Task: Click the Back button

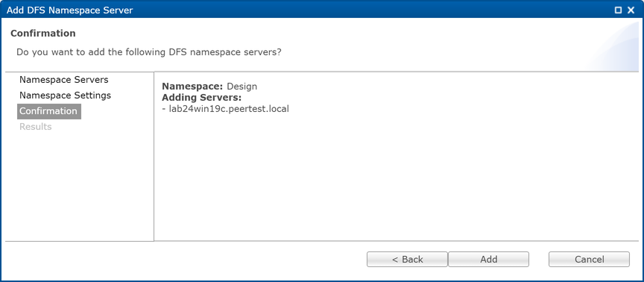Action: click(x=407, y=260)
